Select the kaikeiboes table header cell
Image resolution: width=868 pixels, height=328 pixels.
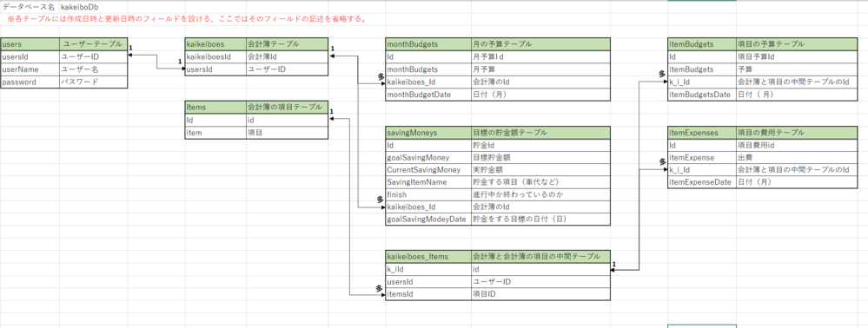click(x=215, y=44)
